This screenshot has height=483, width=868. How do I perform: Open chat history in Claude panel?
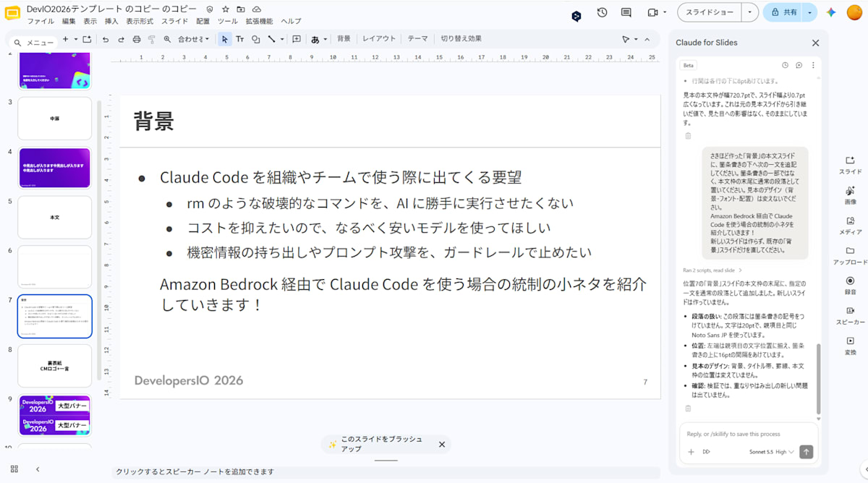point(785,65)
